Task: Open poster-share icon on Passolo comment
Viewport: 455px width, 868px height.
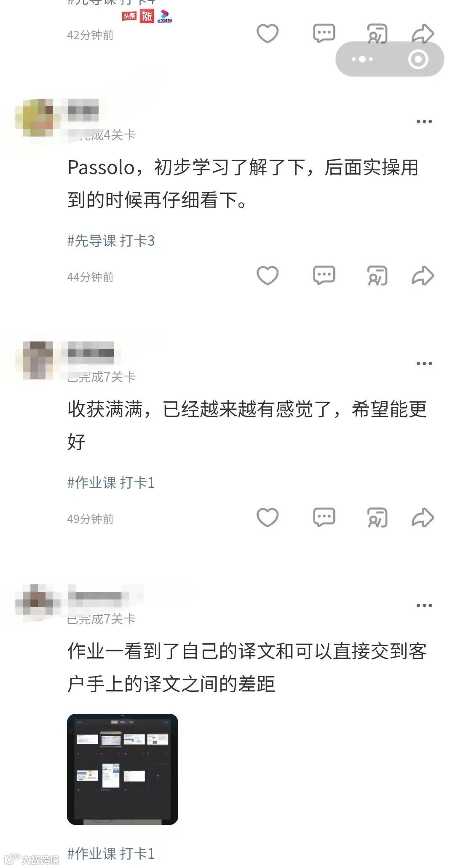Action: tap(377, 276)
